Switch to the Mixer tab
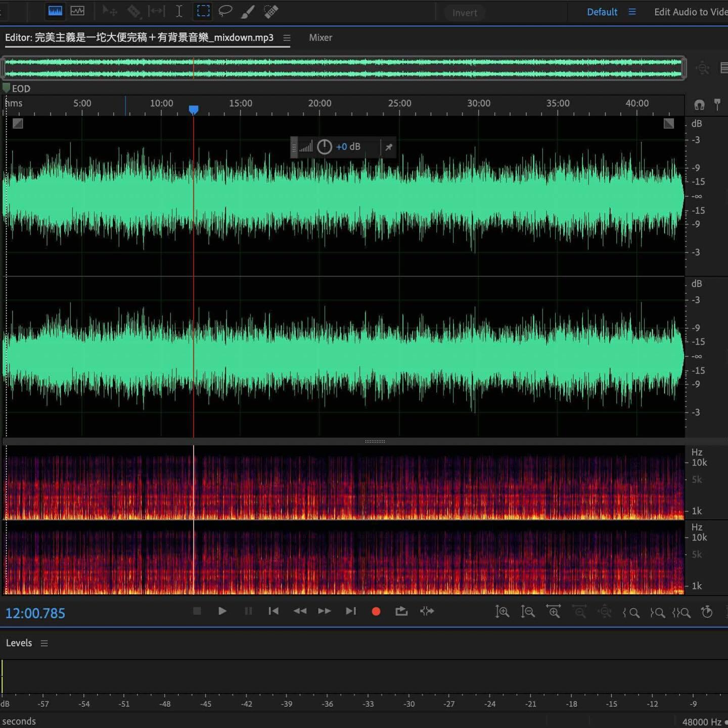 tap(321, 37)
